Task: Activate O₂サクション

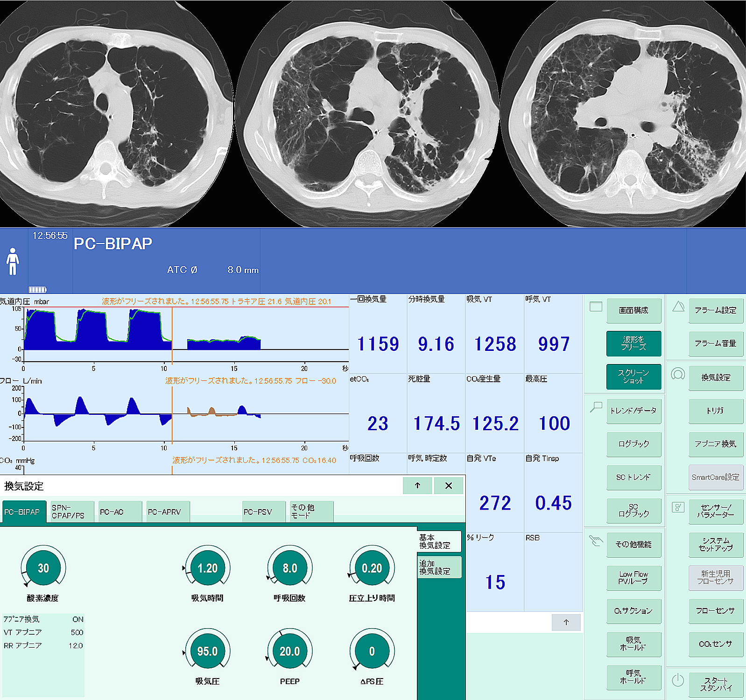Action: 634,611
